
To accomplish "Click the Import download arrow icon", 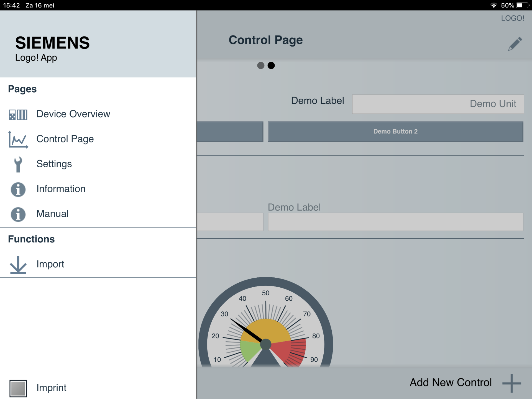I will [18, 265].
